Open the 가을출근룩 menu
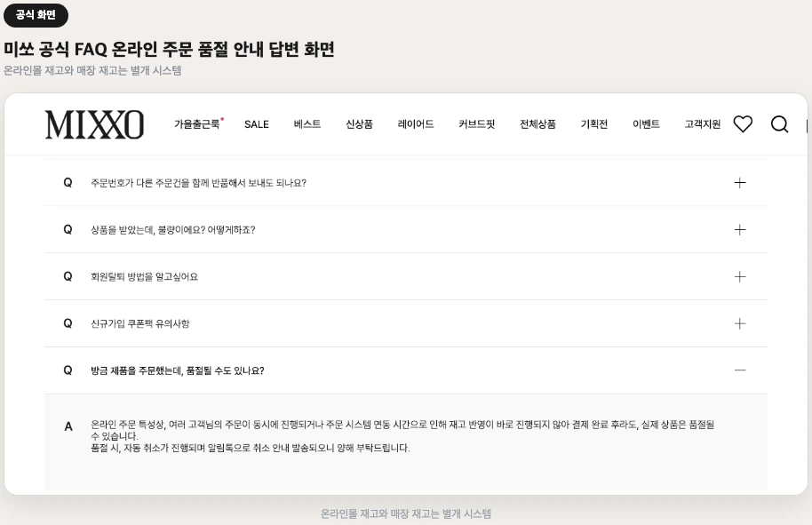Image resolution: width=812 pixels, height=525 pixels. pyautogui.click(x=199, y=123)
